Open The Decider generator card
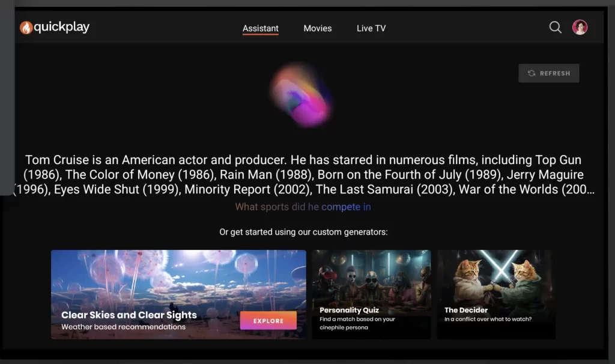This screenshot has height=364, width=615. 496,294
